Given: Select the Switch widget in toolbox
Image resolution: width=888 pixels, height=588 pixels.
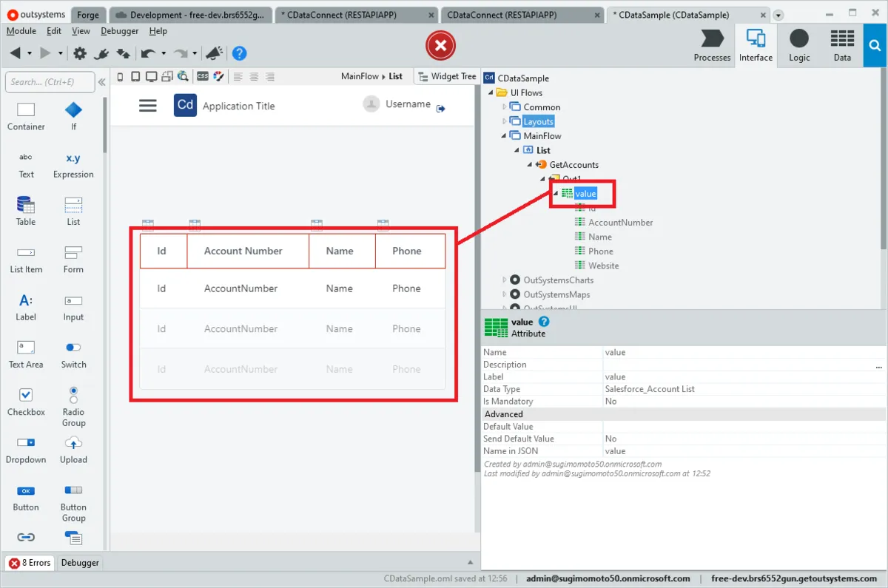Looking at the screenshot, I should [x=73, y=354].
